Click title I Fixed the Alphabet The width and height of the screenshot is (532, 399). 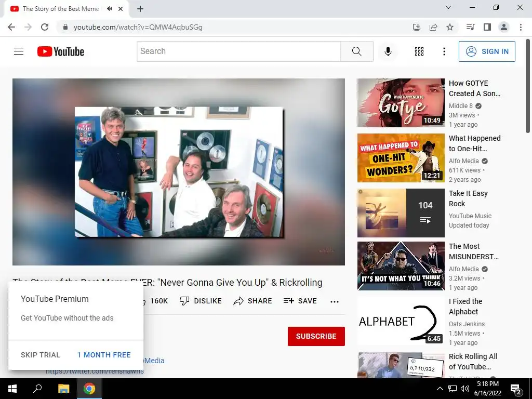(x=465, y=307)
